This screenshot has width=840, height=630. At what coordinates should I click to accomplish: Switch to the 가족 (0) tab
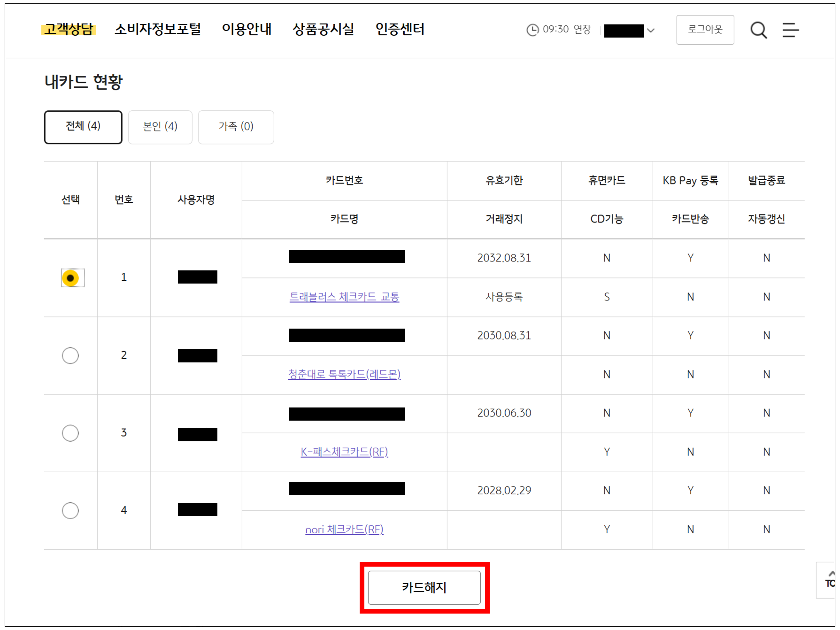click(x=236, y=127)
